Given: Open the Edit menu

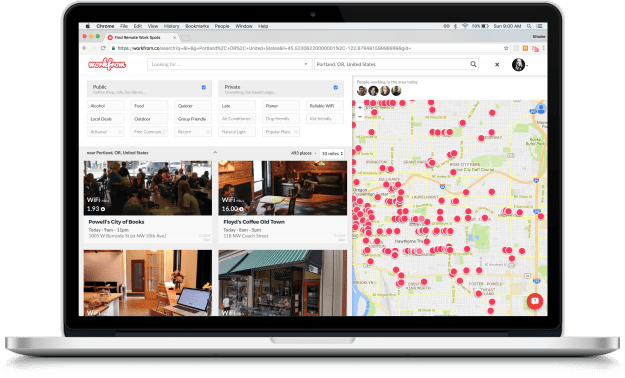Looking at the screenshot, I should tap(138, 26).
